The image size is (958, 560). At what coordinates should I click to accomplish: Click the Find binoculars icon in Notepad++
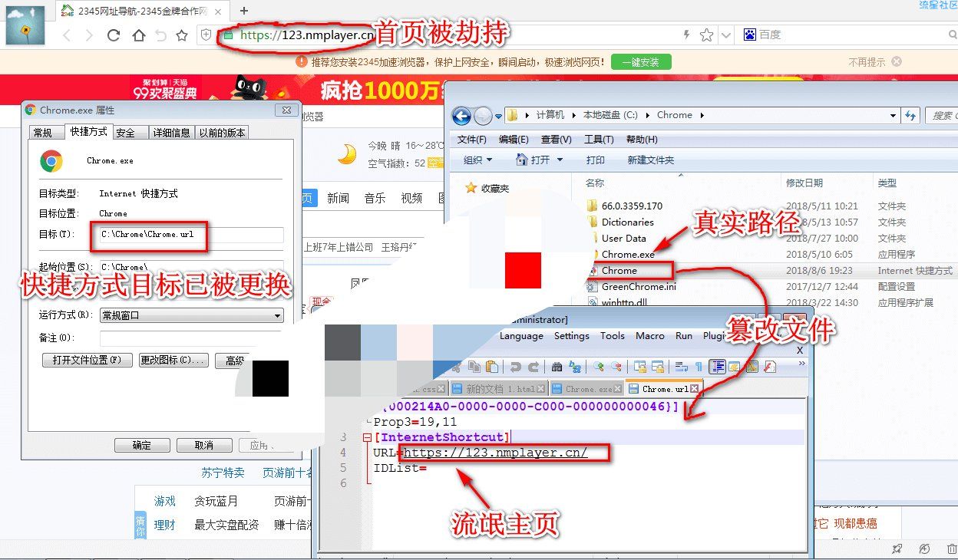[556, 367]
